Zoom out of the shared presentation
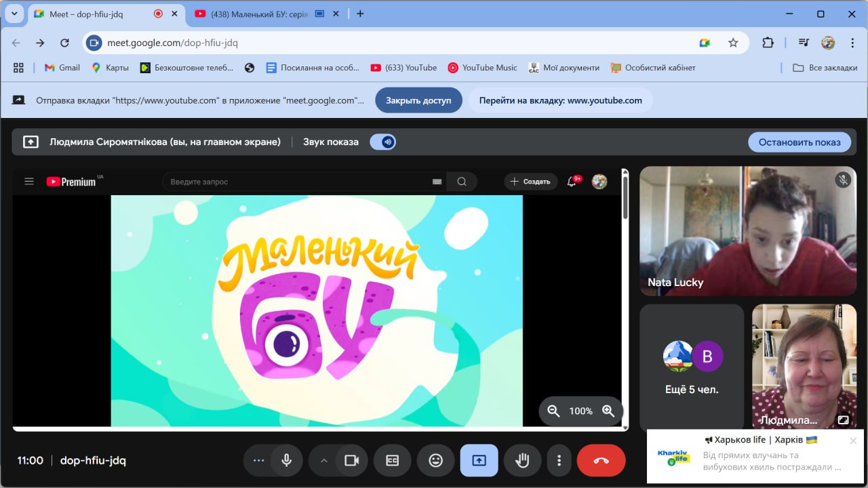 [553, 411]
